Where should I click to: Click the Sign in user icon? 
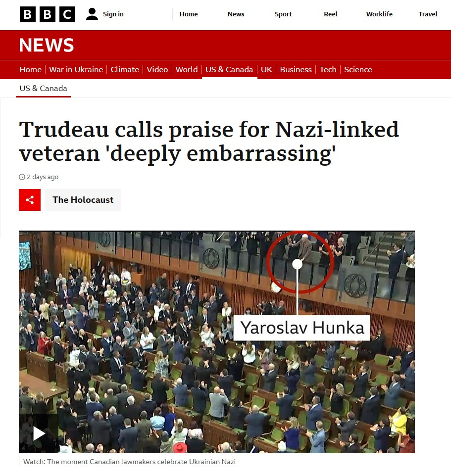(x=92, y=14)
